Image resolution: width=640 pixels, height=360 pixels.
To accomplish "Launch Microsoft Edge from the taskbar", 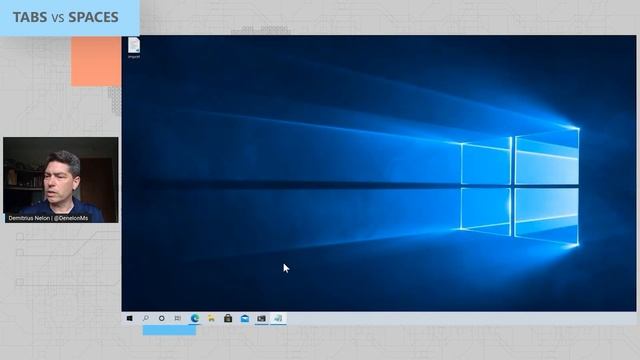I will [x=195, y=318].
